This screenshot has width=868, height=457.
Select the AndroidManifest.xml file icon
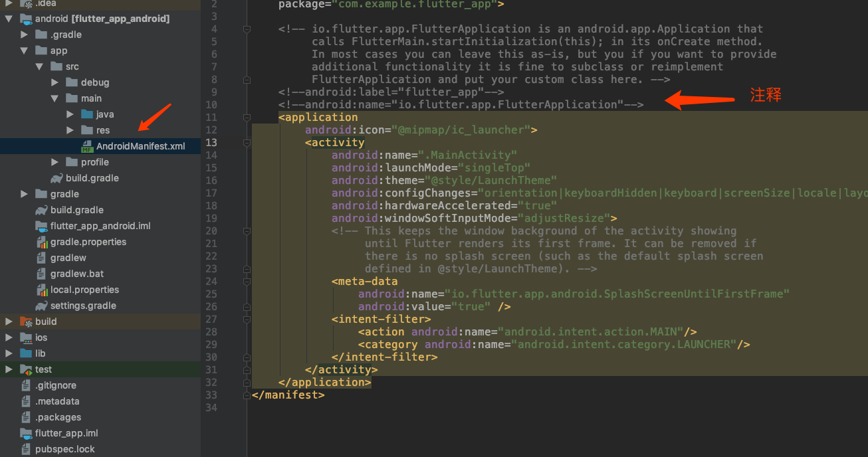click(87, 146)
